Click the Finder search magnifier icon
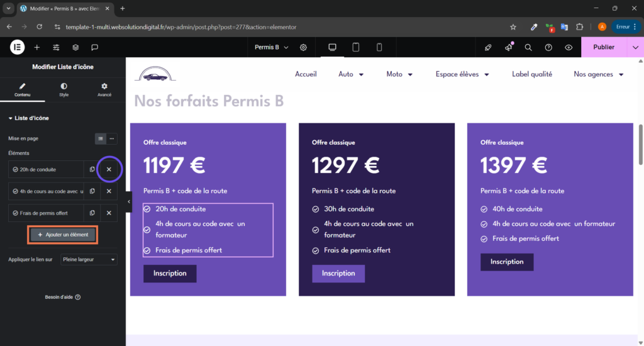644x346 pixels. point(528,47)
